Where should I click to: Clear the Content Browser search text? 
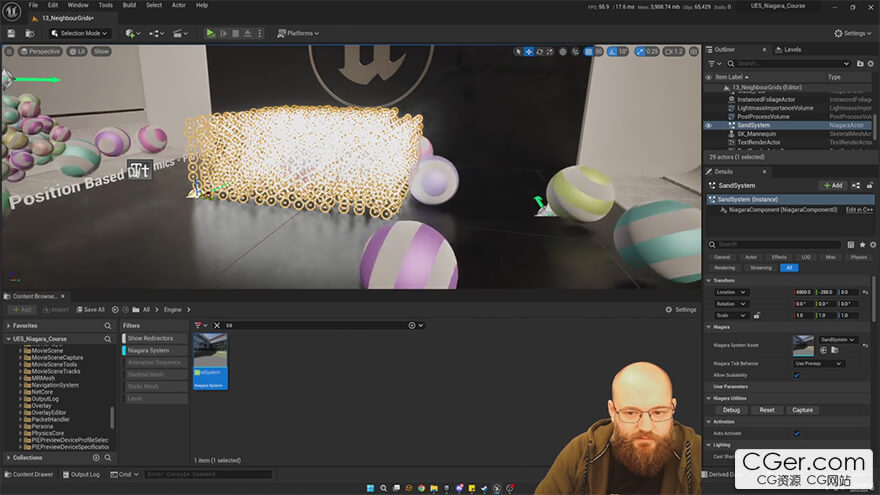(x=217, y=326)
